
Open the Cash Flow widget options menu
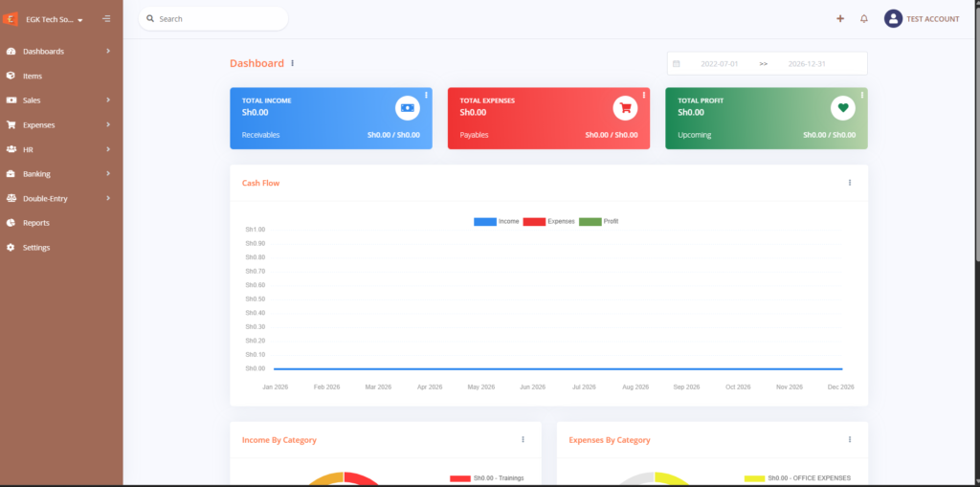point(849,183)
